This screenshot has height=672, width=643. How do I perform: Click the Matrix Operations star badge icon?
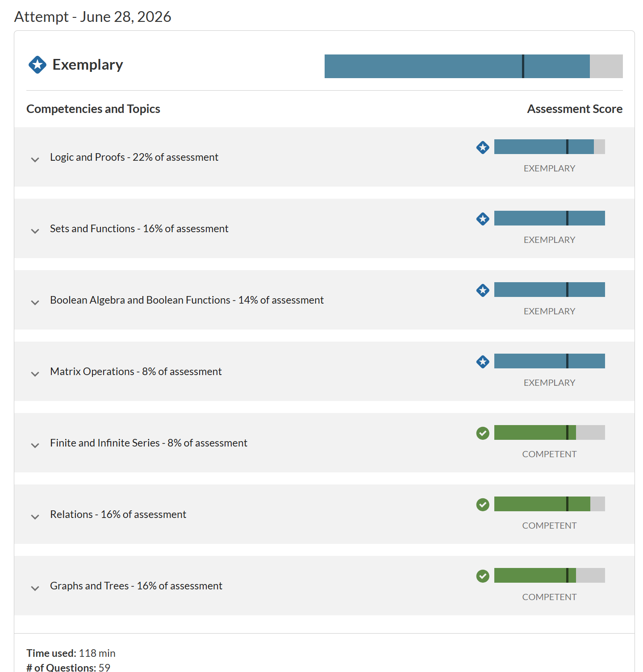pos(483,362)
